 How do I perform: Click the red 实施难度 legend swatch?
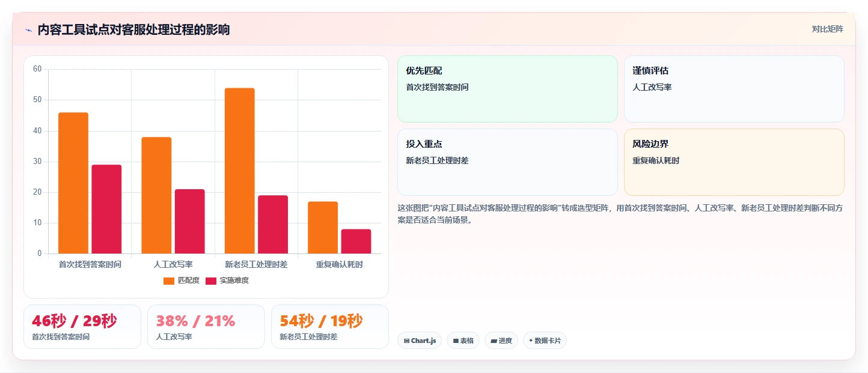tap(211, 281)
